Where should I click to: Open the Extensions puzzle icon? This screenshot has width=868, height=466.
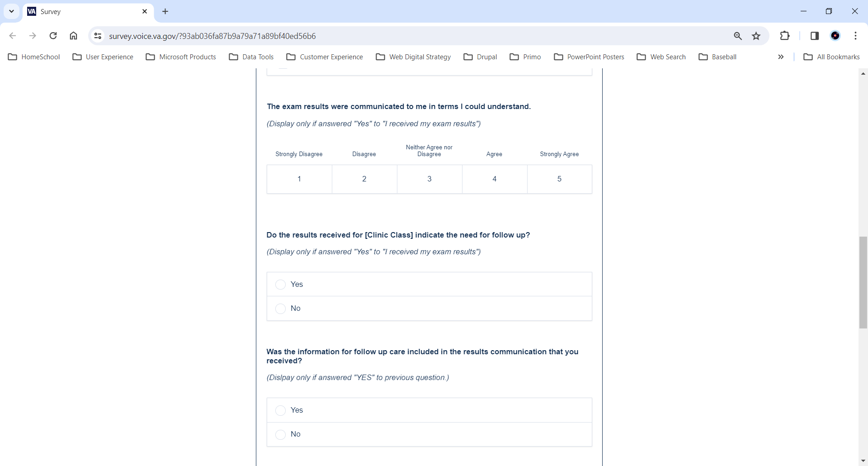tap(785, 36)
